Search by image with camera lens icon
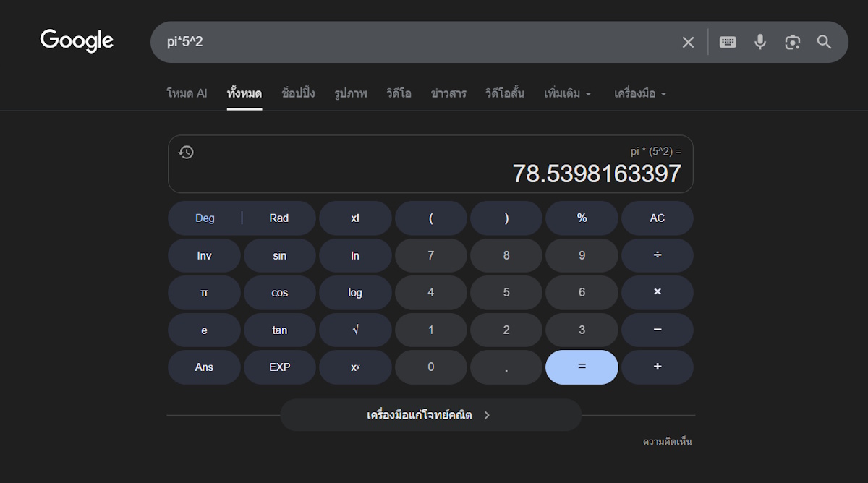Viewport: 868px width, 483px height. 793,43
